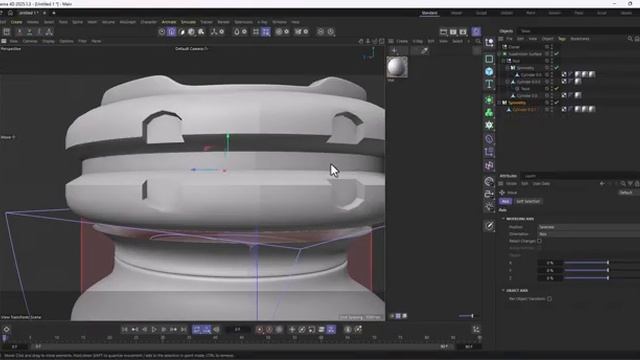Viewport: 640px width, 360px height.
Task: Click the Attributes panel hamburger menu icon
Action: 501,184
